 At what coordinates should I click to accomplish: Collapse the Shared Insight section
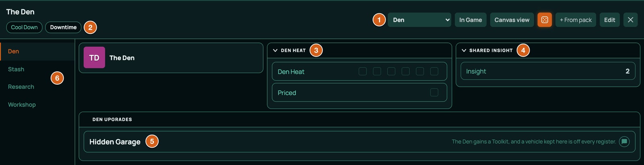tap(464, 50)
